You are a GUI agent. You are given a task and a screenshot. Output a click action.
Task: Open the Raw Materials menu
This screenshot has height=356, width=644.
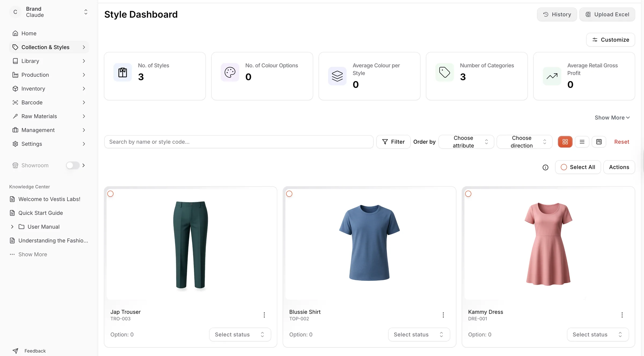(x=49, y=116)
